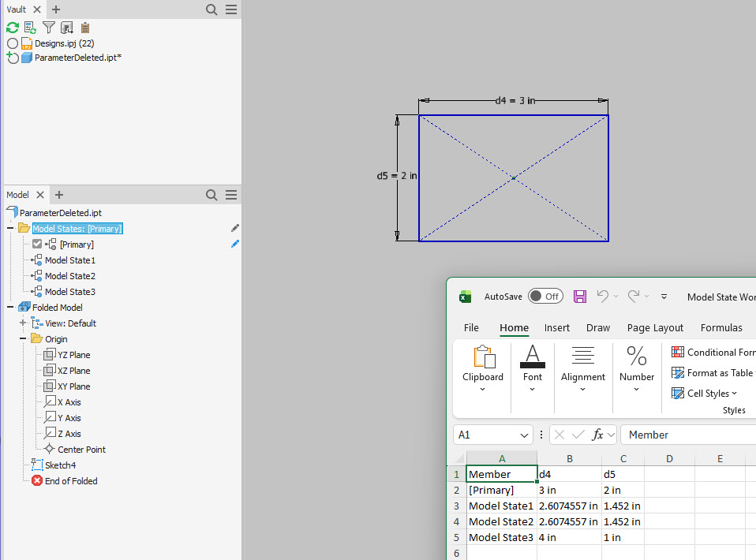Viewport: 756px width, 560px height.
Task: Close the Vault tab
Action: [37, 9]
